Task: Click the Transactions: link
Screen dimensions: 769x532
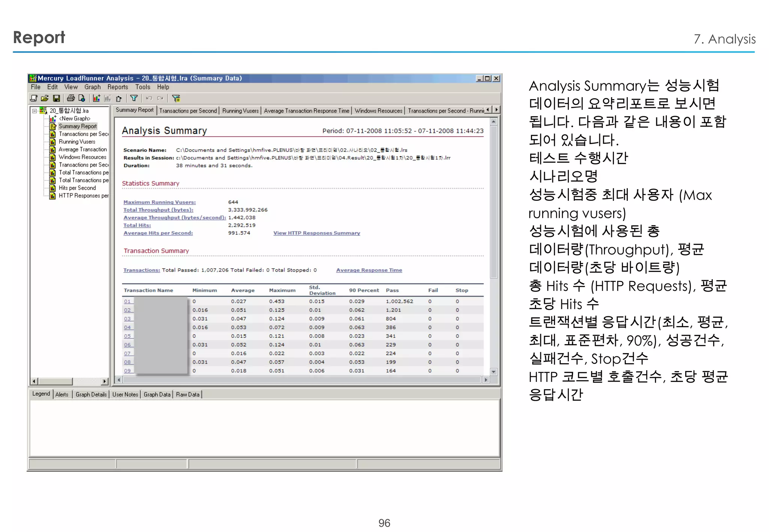Action: 142,270
